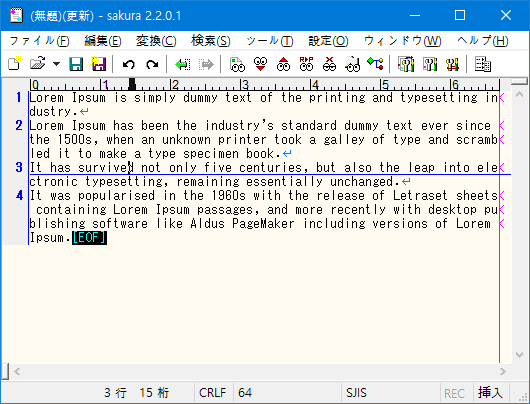Choose the purple Save As icon
Image resolution: width=530 pixels, height=404 pixels.
click(x=98, y=64)
